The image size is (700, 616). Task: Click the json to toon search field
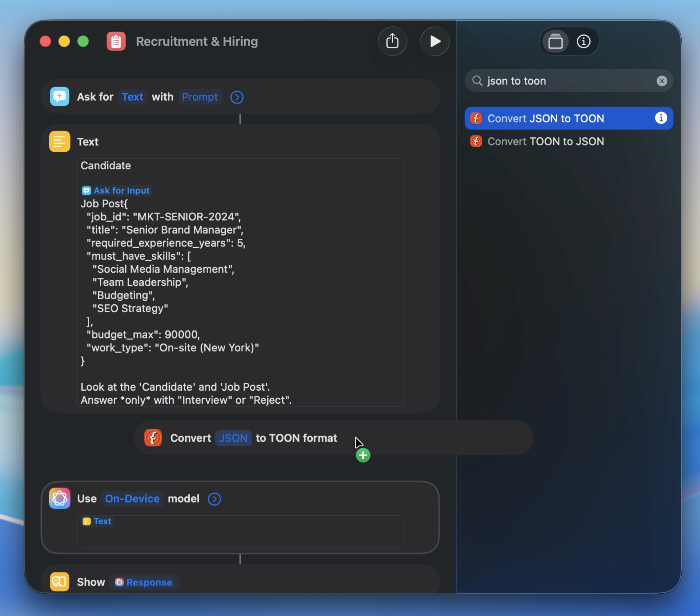tap(565, 81)
